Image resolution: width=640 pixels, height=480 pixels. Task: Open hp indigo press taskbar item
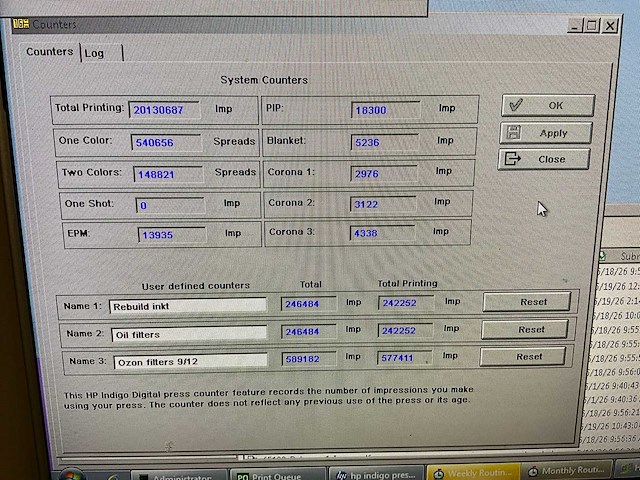[377, 474]
